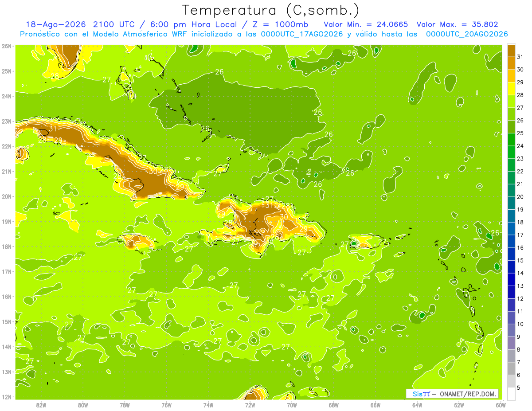Select the longitude axis label '62W'
This screenshot has width=532, height=411.
coord(459,405)
